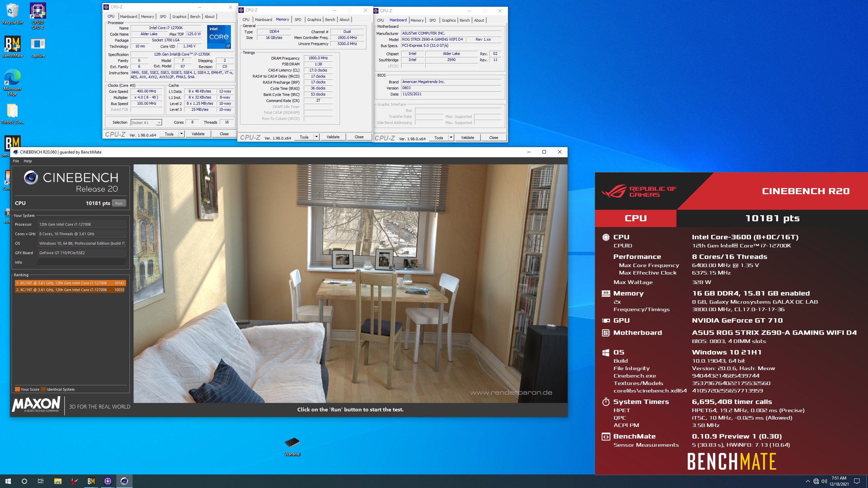Image resolution: width=868 pixels, height=488 pixels.
Task: Click the Cinebench taskbar icon
Action: pos(124,481)
